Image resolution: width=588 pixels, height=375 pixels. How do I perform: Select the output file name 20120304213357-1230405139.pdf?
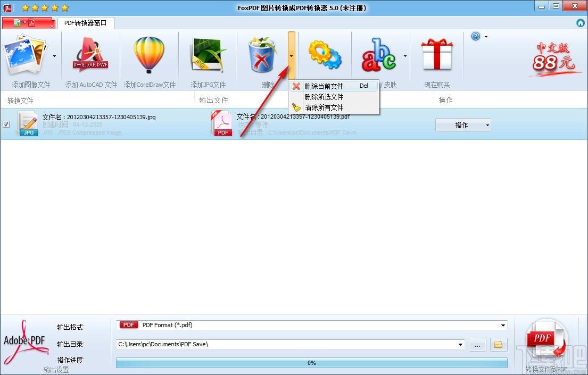click(x=305, y=116)
